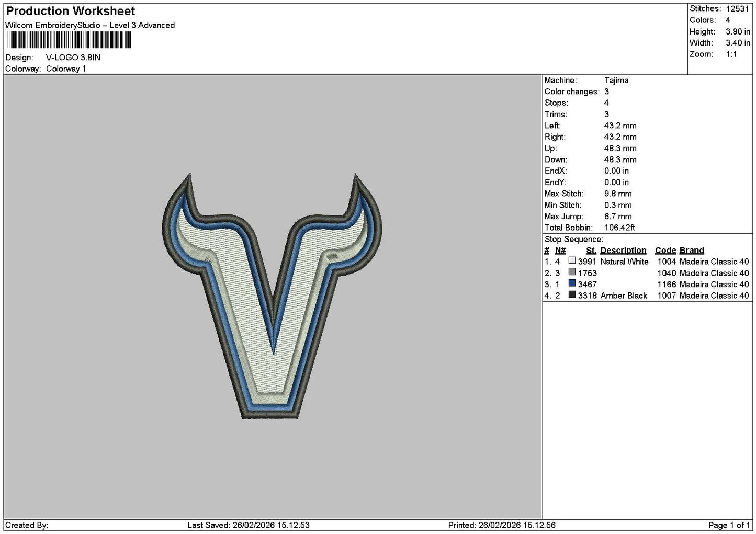Click the 'Production Worksheet' title

(x=70, y=11)
